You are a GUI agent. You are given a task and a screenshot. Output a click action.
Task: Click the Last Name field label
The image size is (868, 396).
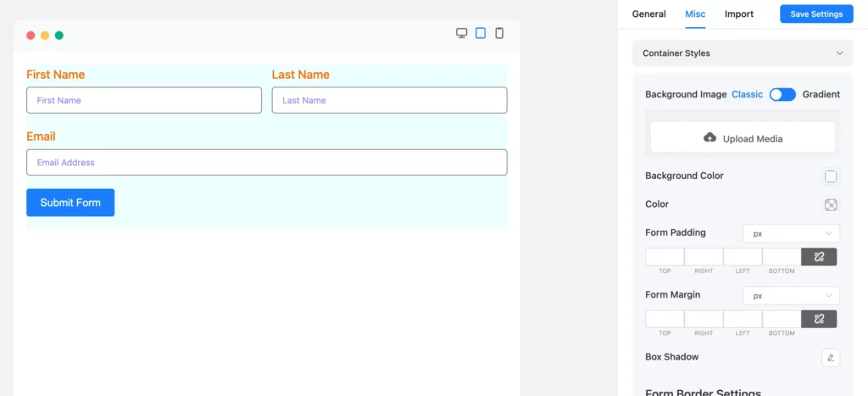coord(301,75)
